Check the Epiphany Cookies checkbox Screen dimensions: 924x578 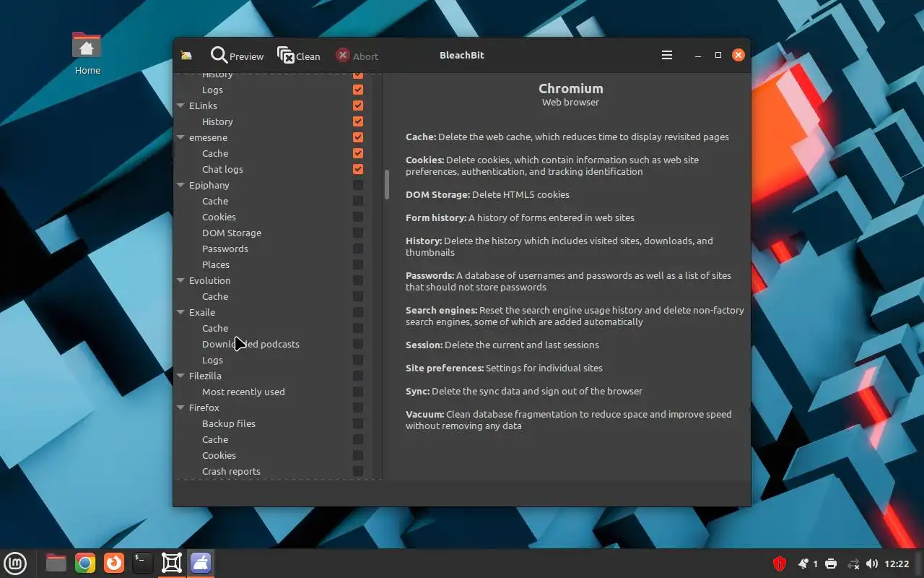tap(358, 217)
